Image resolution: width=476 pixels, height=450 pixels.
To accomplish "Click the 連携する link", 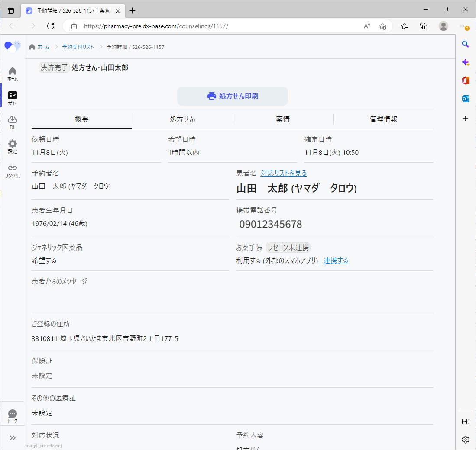I will (336, 260).
